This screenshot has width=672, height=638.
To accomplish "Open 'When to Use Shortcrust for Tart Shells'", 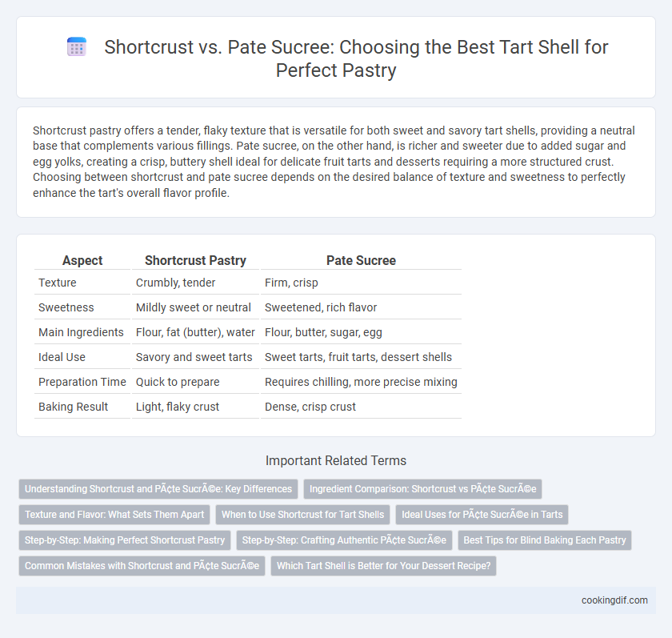I will tap(302, 515).
